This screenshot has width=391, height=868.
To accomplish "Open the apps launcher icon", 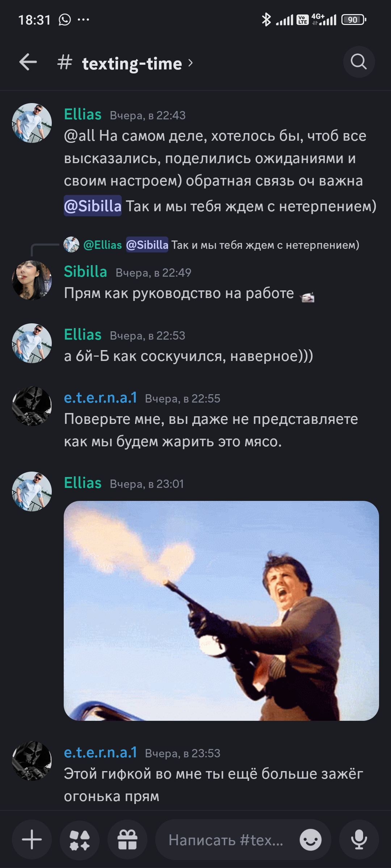I will click(80, 839).
